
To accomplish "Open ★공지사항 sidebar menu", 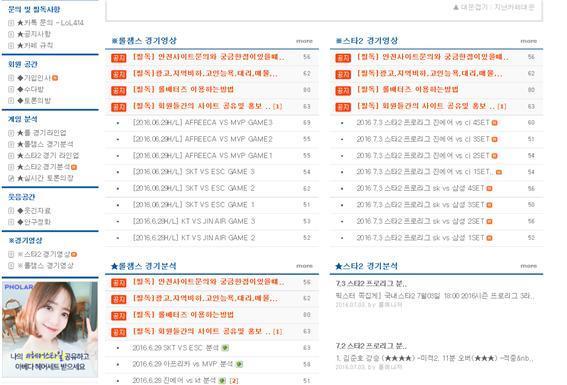I will pos(34,34).
